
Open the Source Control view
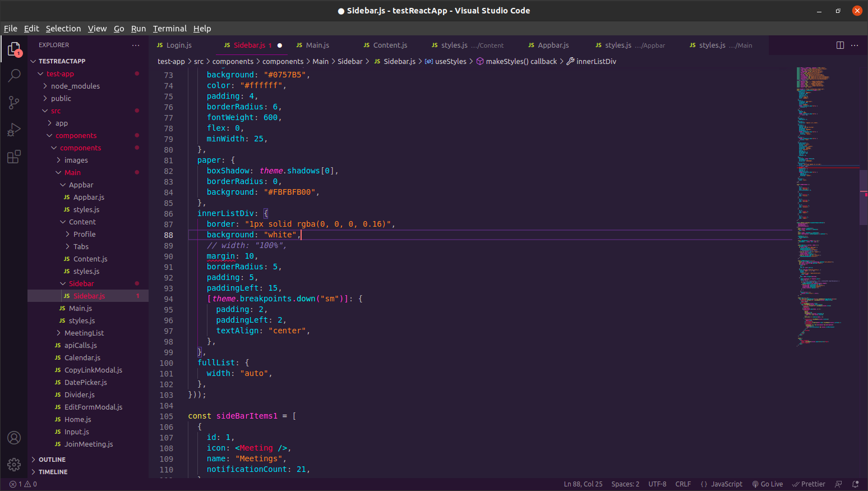(14, 102)
